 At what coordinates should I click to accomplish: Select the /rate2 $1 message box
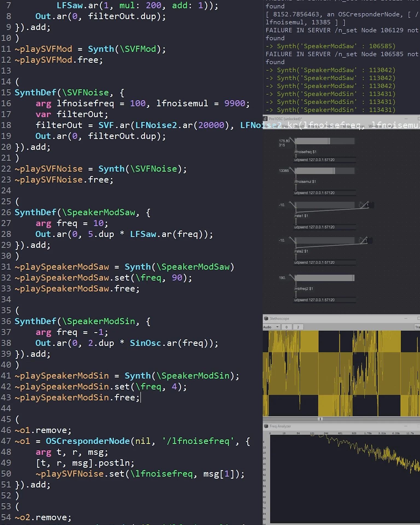301,251
